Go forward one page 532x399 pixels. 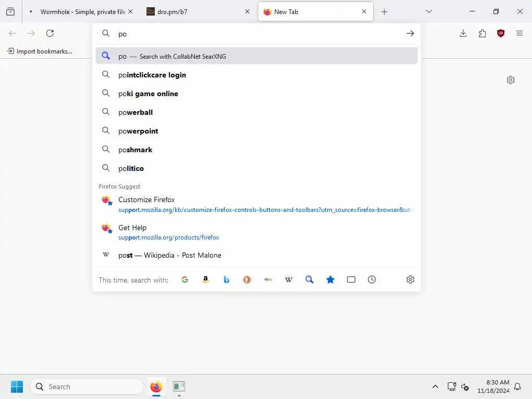[x=31, y=33]
